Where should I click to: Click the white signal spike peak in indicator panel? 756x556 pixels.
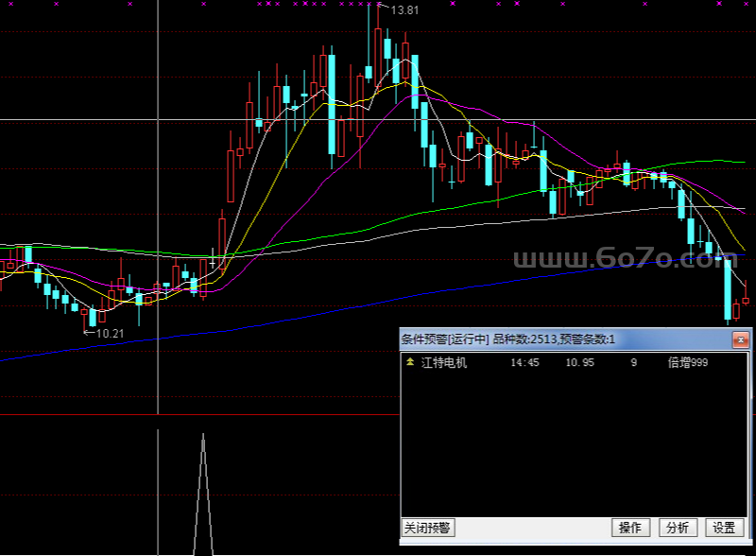pyautogui.click(x=202, y=439)
